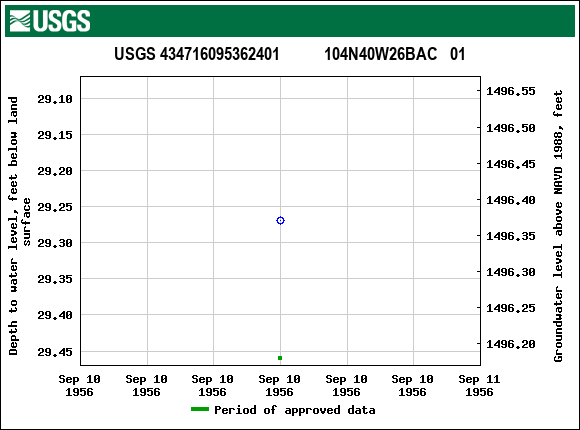Click the right axis value 1496.20
Image resolution: width=580 pixels, height=430 pixels.
click(x=510, y=344)
